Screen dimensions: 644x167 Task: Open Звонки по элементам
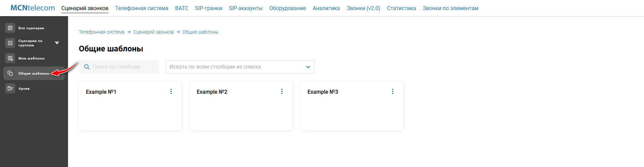point(451,8)
